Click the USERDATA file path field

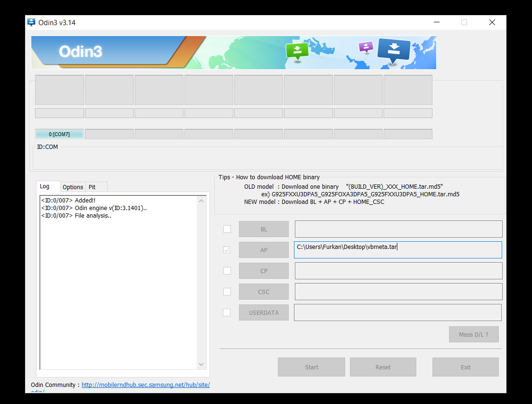[398, 312]
